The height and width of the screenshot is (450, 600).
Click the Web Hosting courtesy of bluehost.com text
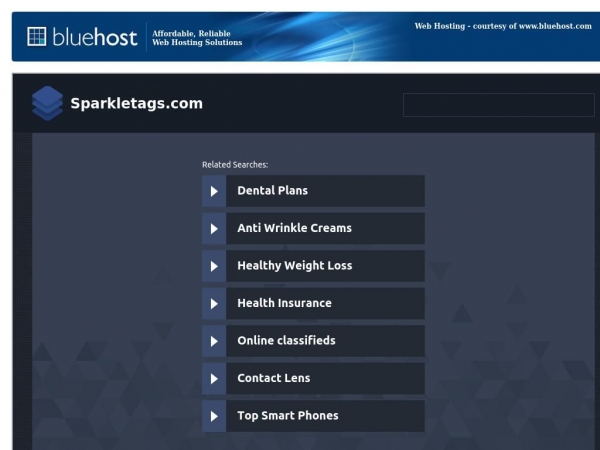[x=503, y=26]
